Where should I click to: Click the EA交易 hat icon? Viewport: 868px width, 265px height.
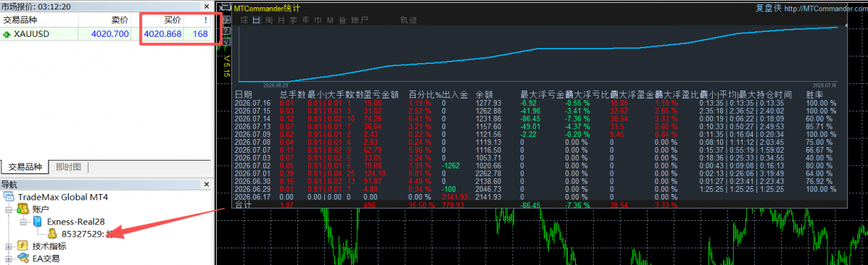tap(22, 258)
